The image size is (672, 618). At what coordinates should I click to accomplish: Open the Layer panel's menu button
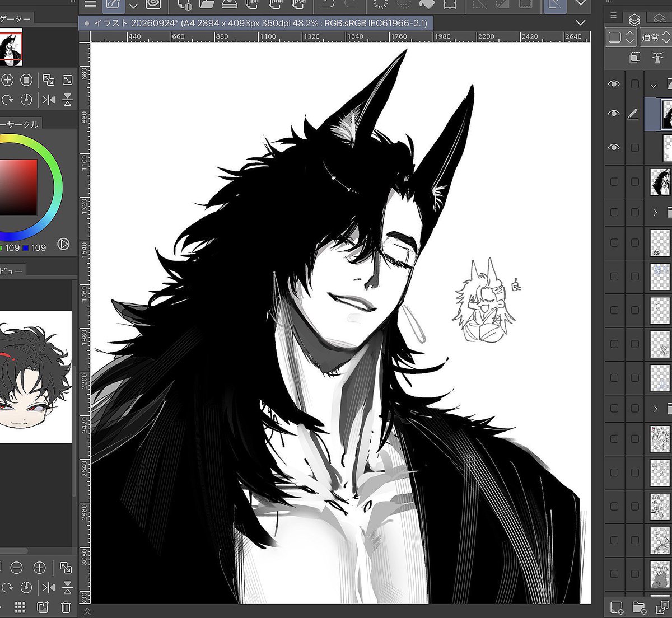(x=613, y=15)
